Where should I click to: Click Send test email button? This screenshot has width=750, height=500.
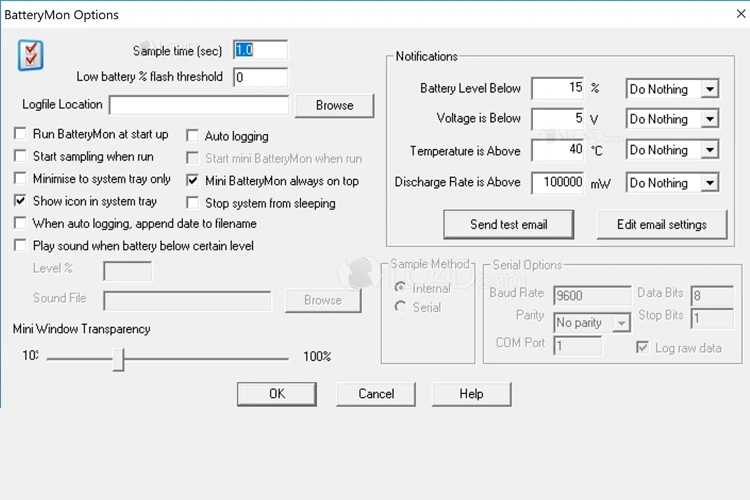pos(508,224)
